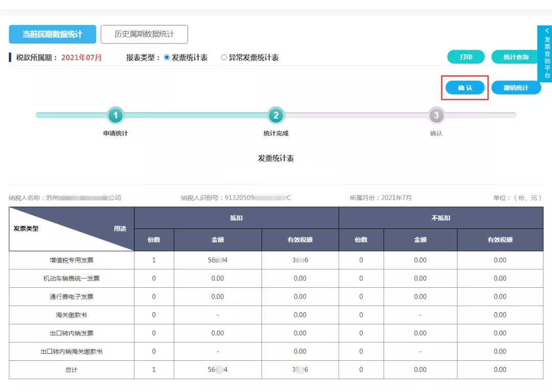Click the 统计查询 button
Image resolution: width=552 pixels, height=392 pixels.
click(516, 57)
